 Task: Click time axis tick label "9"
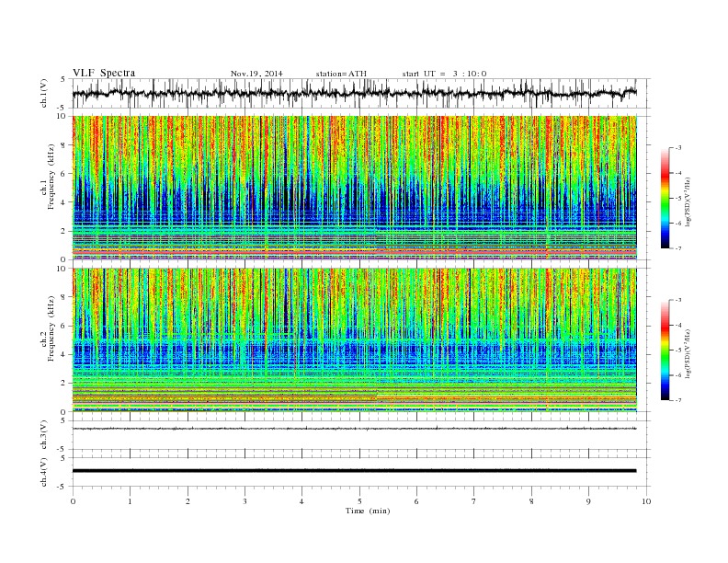(588, 501)
